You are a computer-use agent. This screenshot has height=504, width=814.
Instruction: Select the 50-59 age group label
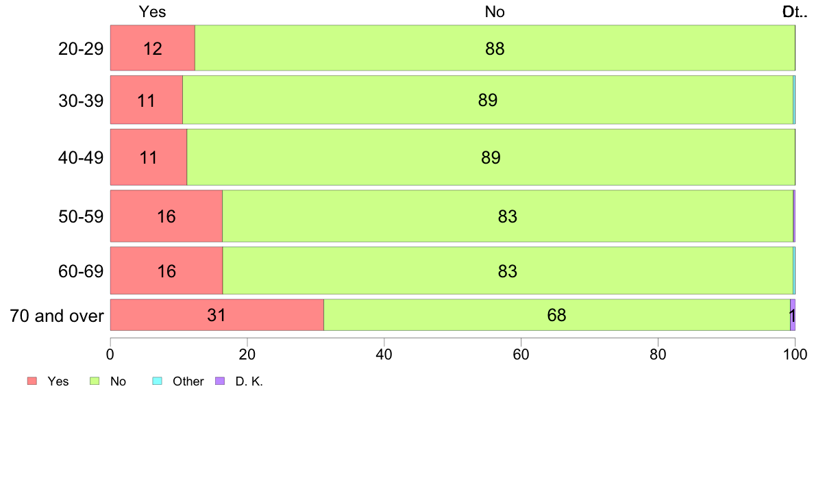81,216
